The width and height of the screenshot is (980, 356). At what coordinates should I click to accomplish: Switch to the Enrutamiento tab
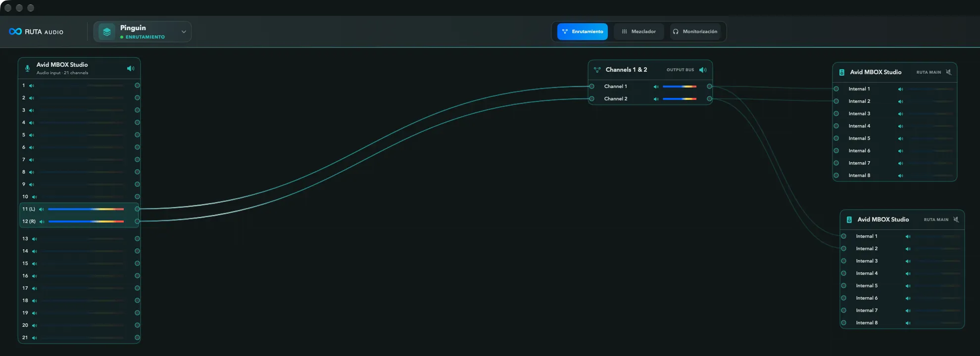point(583,32)
